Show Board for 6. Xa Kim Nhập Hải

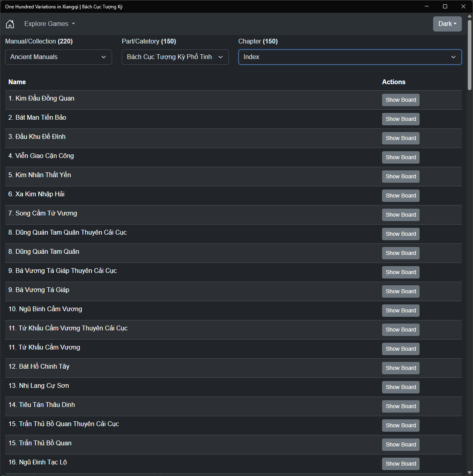[400, 196]
